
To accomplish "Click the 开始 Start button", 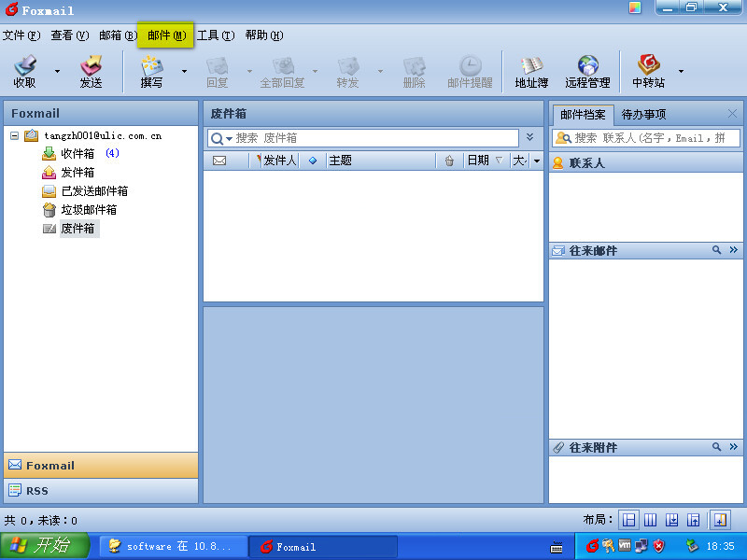I will point(45,546).
